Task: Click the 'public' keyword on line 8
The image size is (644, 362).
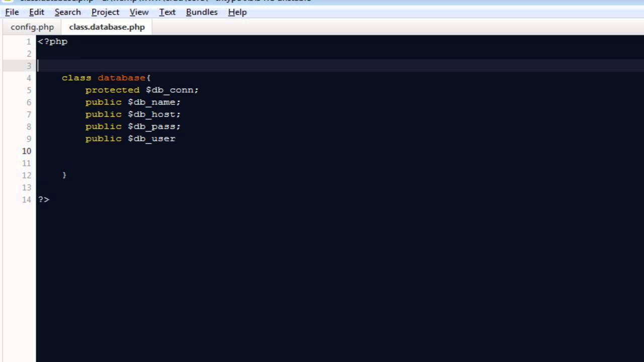Action: point(103,126)
